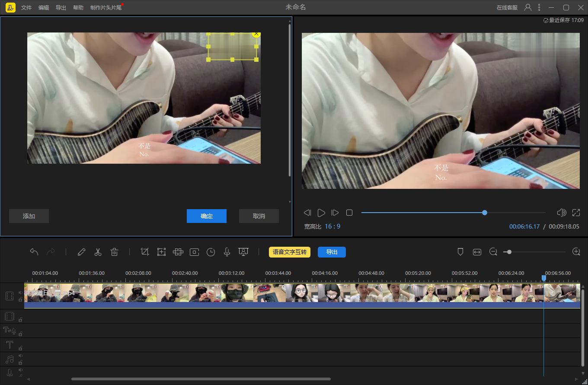
Task: Step to next frame in preview
Action: coord(335,213)
